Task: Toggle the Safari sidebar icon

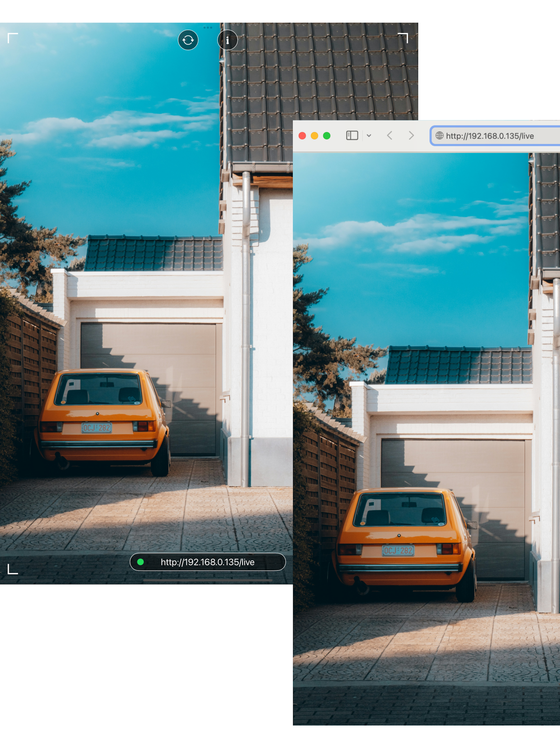Action: click(x=352, y=136)
